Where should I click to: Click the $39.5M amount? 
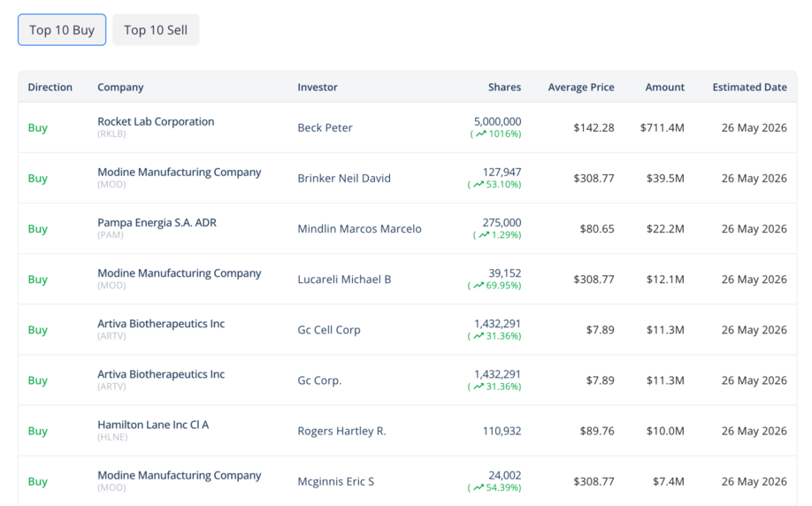(665, 178)
